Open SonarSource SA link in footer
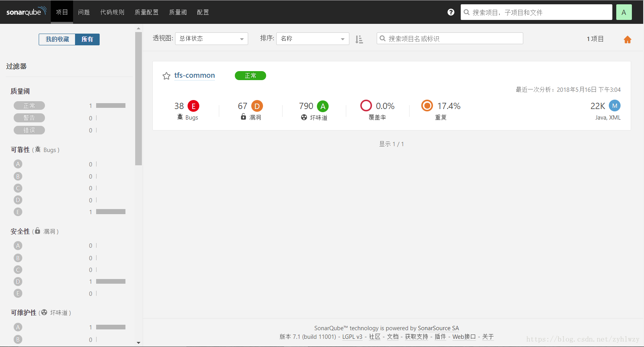Screen dimensions: 644x347 (x=438, y=328)
